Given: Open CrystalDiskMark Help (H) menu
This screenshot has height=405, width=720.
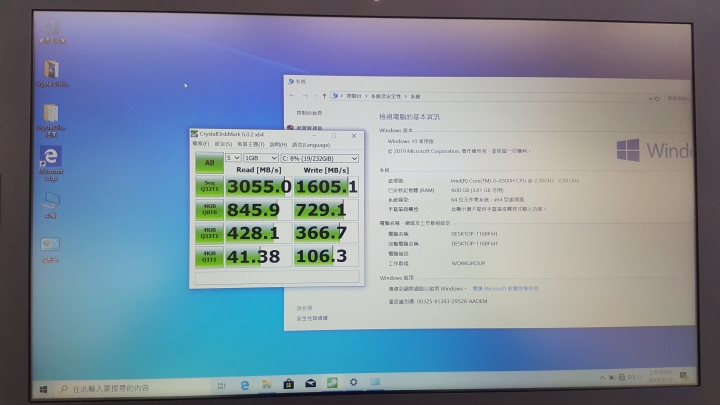Looking at the screenshot, I should (278, 145).
